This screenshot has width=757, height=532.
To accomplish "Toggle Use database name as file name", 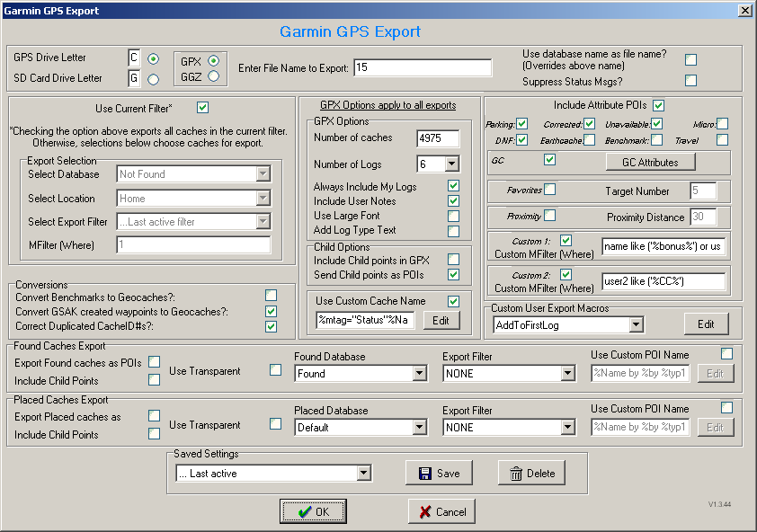I will click(x=690, y=59).
